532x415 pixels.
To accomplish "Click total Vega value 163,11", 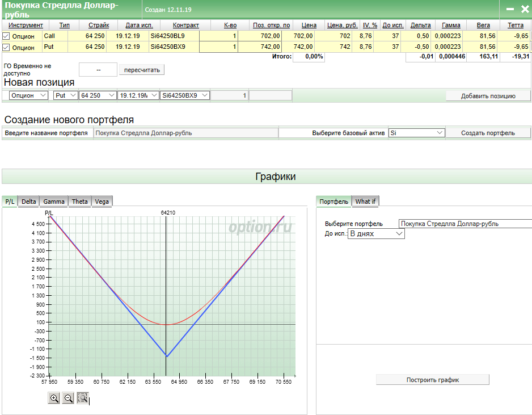I will [x=483, y=57].
